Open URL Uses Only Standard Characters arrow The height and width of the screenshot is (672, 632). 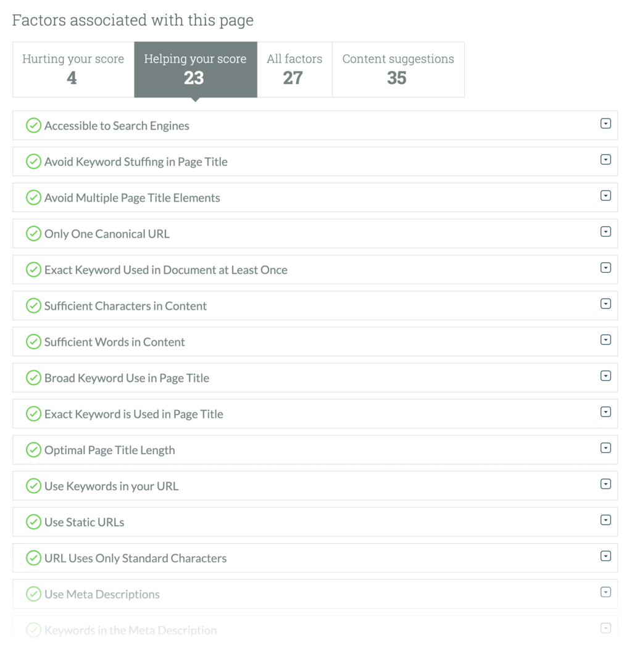[x=605, y=556]
